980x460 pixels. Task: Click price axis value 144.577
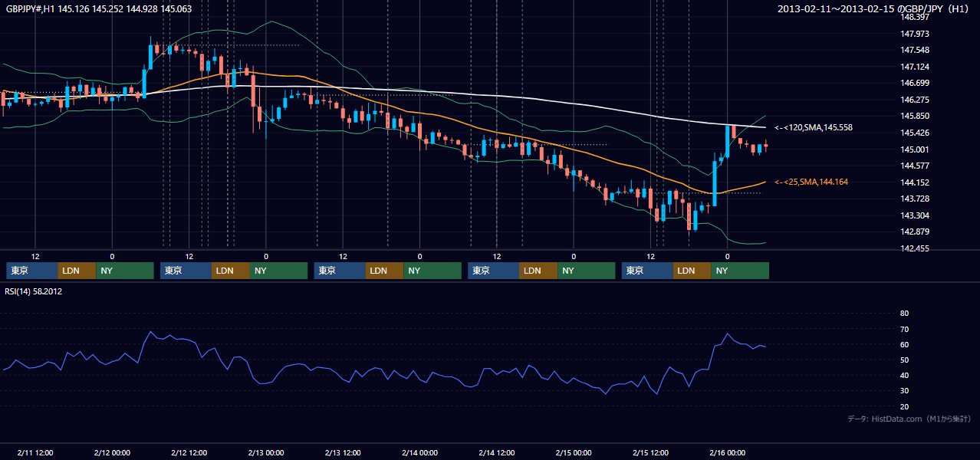pos(915,166)
